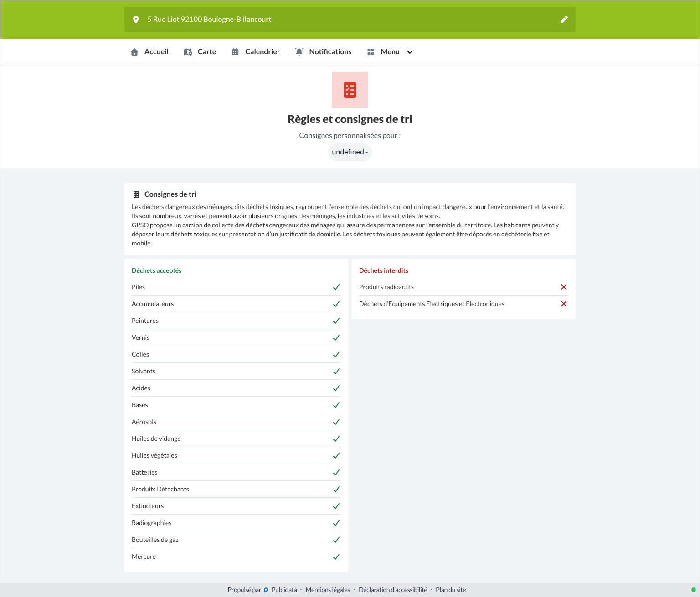700x597 pixels.
Task: Click the green checkmark for Piles
Action: pos(336,287)
